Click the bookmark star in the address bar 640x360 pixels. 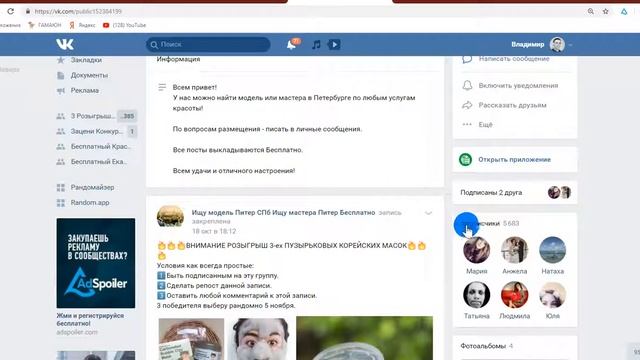(606, 11)
